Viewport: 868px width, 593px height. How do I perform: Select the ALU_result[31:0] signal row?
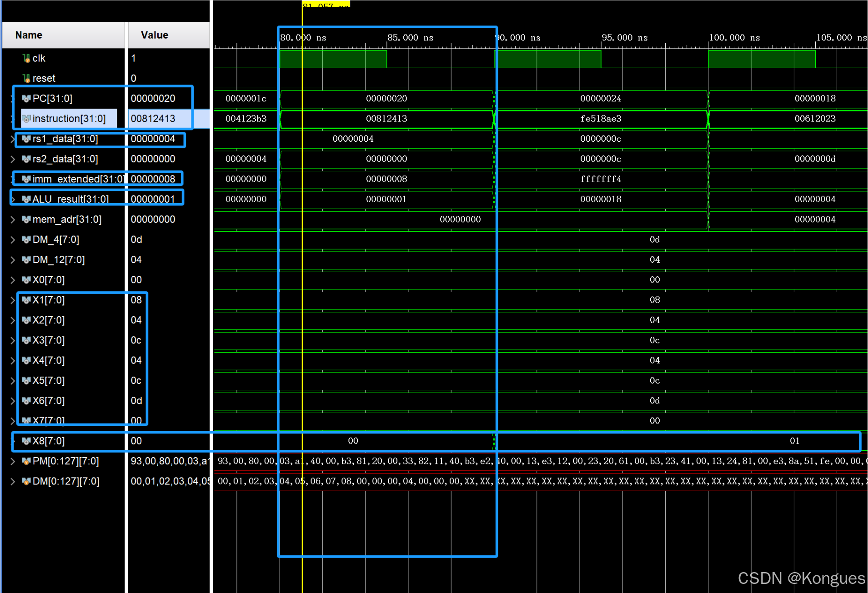[70, 199]
